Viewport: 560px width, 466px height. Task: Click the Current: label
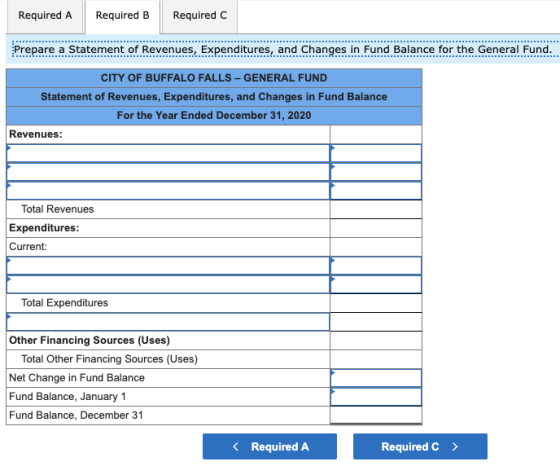click(28, 247)
